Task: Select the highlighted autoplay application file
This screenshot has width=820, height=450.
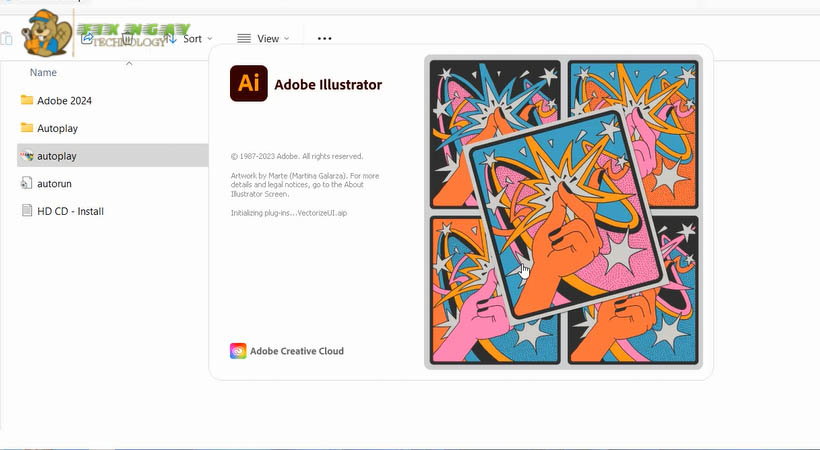Action: pos(57,156)
